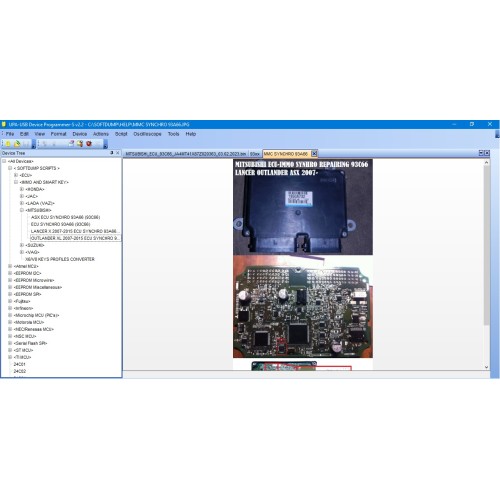Open the File menu
The image size is (500, 500).
[x=10, y=134]
